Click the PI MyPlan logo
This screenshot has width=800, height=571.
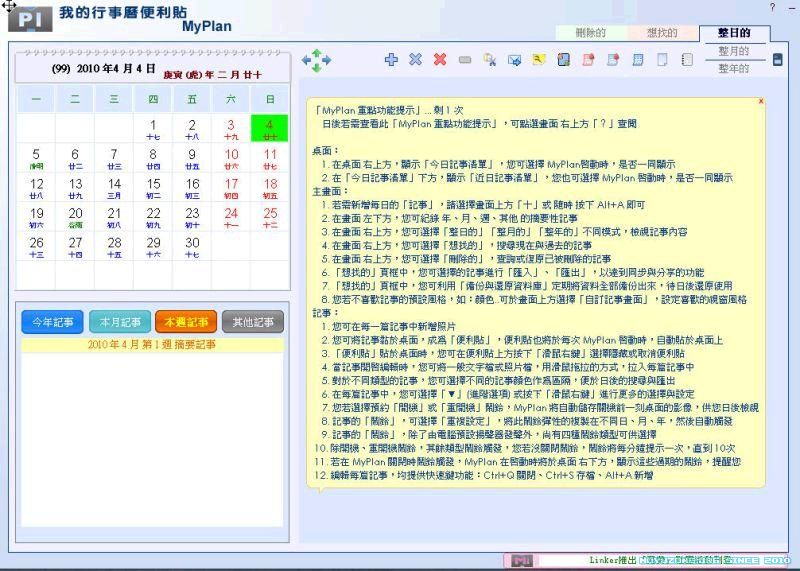click(30, 19)
